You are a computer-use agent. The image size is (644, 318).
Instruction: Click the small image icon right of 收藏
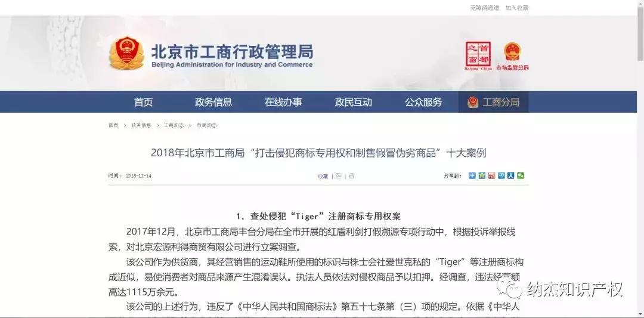pos(339,176)
